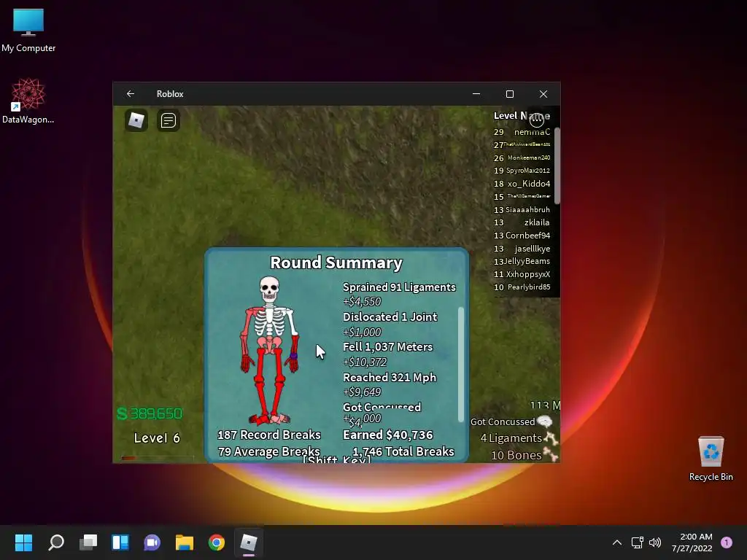Click the Level 6 label
Viewport: 747px width, 560px height.
click(x=157, y=438)
